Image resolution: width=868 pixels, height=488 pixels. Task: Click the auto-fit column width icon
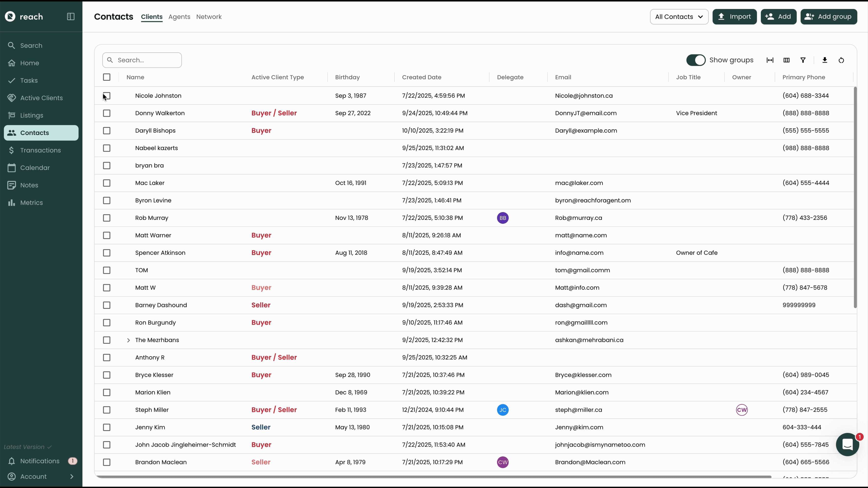[770, 60]
